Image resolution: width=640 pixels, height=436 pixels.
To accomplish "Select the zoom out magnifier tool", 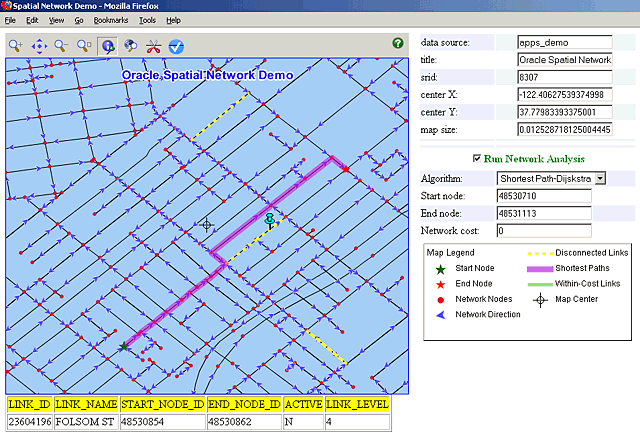I will coord(62,45).
